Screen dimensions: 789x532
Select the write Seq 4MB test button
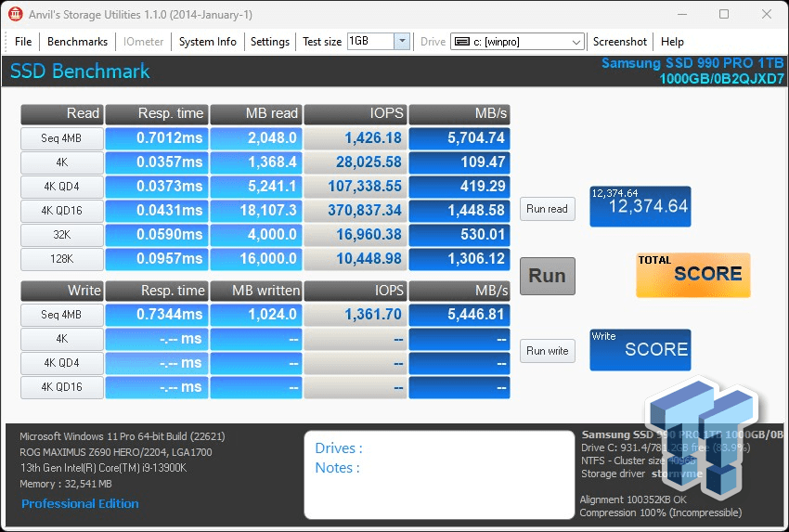pyautogui.click(x=62, y=315)
